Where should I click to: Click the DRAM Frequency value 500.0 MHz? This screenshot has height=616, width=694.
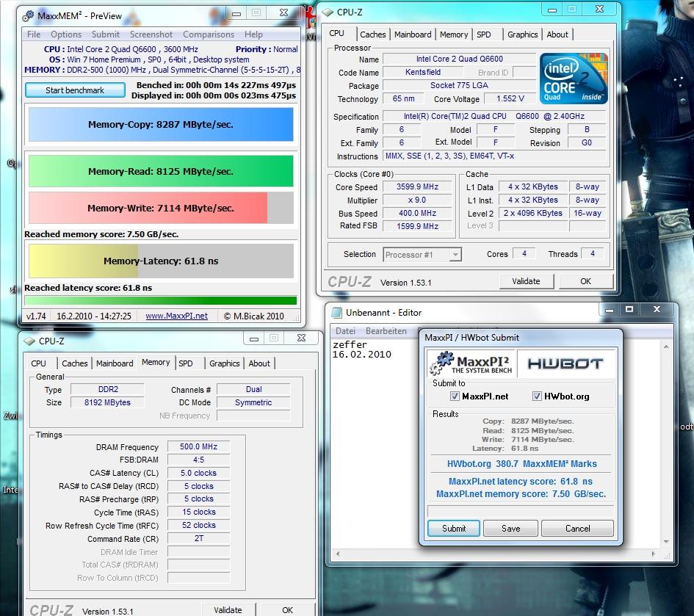199,446
